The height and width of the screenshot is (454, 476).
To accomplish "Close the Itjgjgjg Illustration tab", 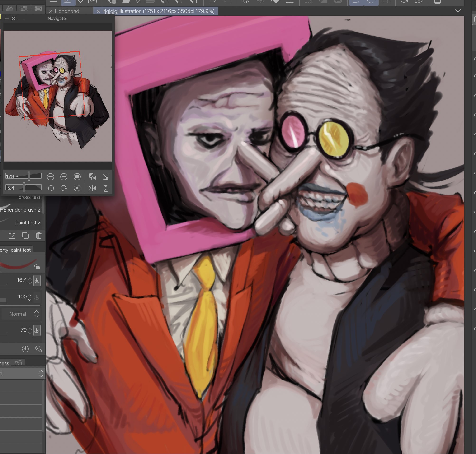I will (x=98, y=11).
